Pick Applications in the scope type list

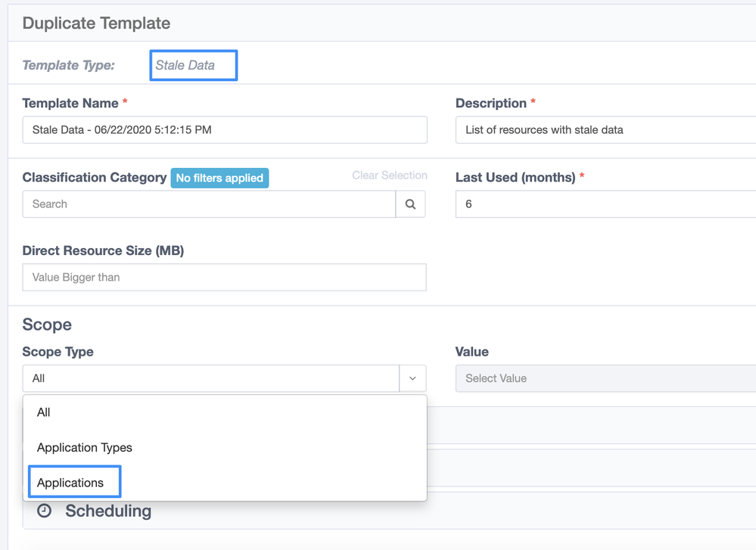point(71,483)
